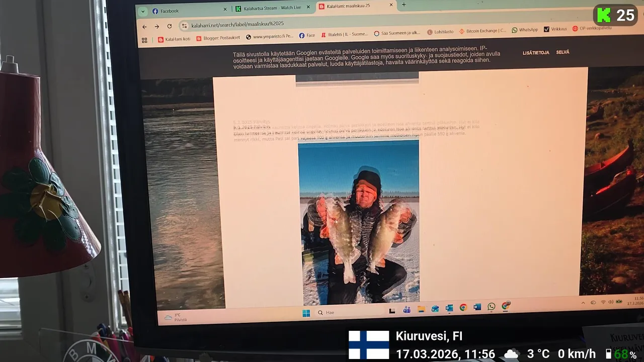
Task: Open the OP-verkkopalvelu bookmark
Action: point(592,28)
